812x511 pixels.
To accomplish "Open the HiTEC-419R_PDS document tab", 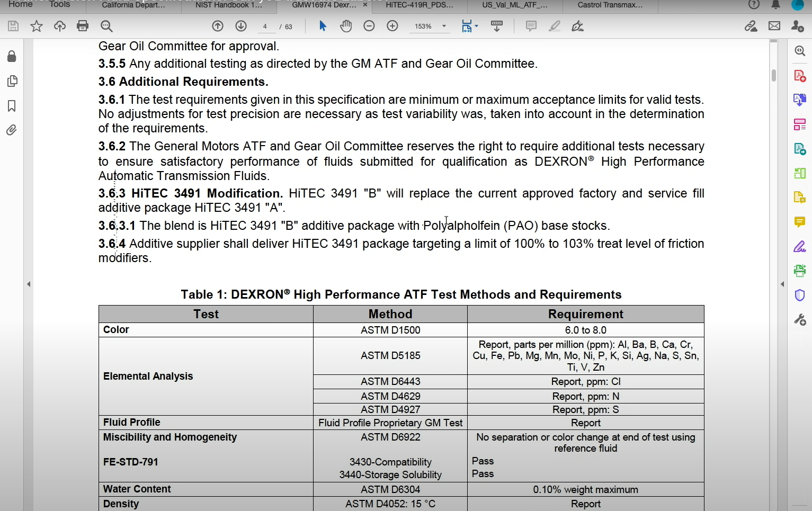I will (420, 5).
